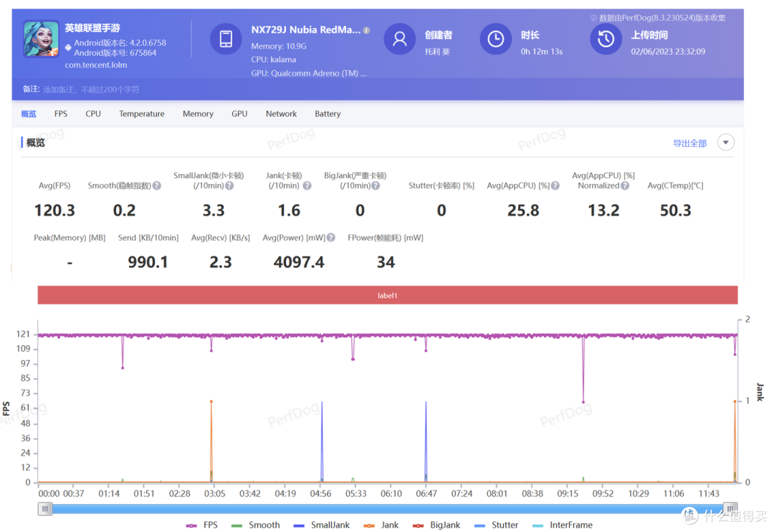Click the 导出全部 export all link
This screenshot has height=532, width=774.
[689, 143]
